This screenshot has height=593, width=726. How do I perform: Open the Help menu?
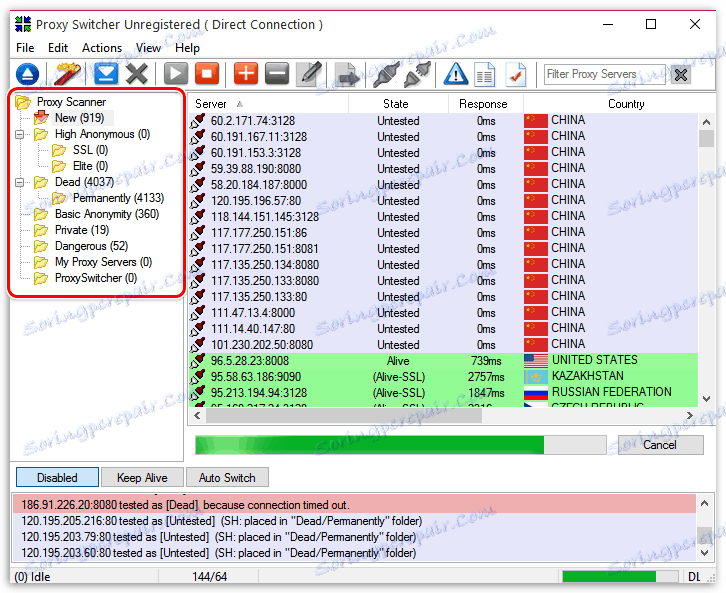187,48
